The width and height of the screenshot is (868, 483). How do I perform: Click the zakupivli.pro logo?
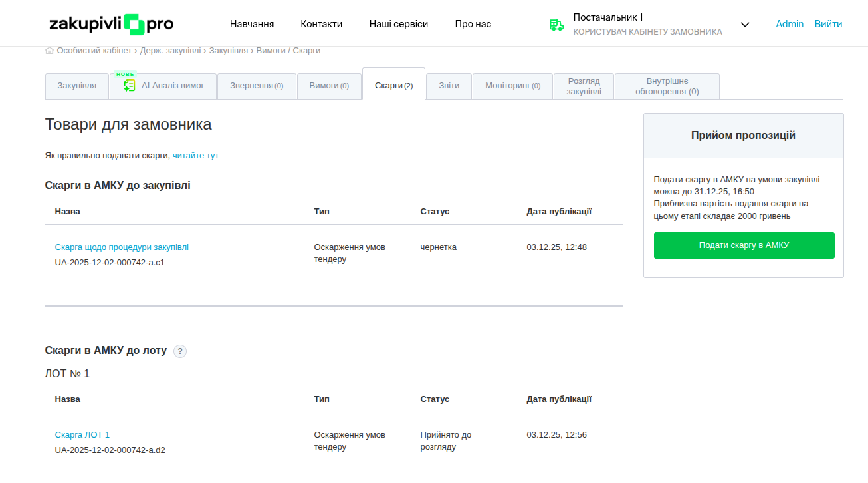pyautogui.click(x=111, y=24)
